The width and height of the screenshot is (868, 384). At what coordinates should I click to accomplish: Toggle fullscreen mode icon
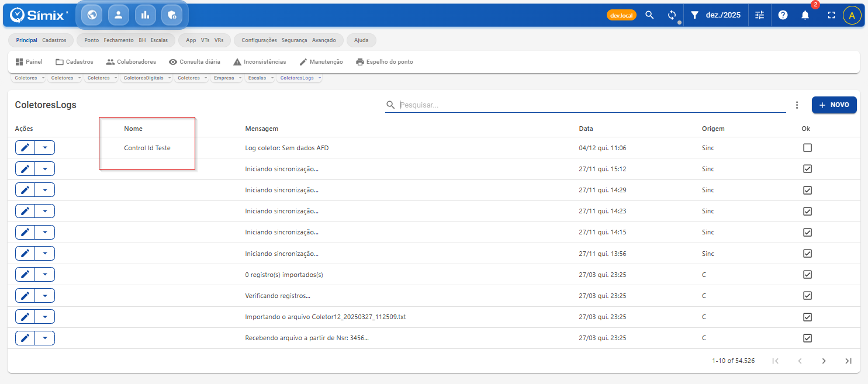[x=832, y=15]
